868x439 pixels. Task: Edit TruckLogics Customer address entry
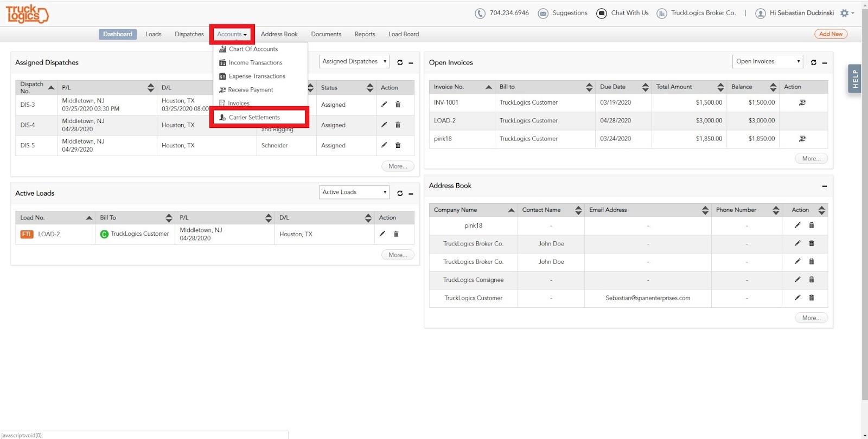[797, 297]
